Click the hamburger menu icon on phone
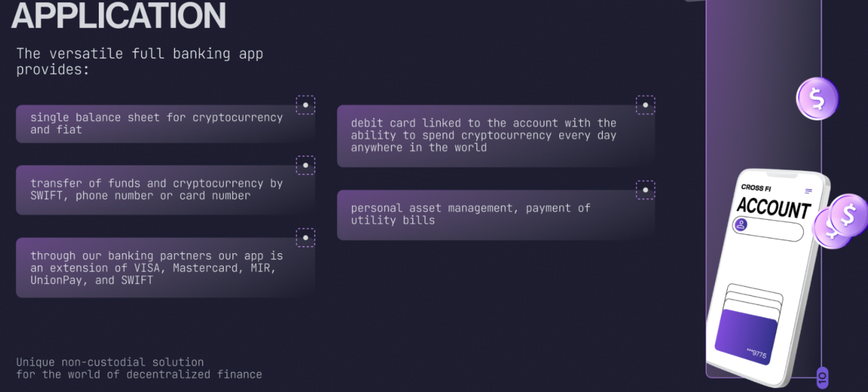868x392 pixels. pos(809,192)
